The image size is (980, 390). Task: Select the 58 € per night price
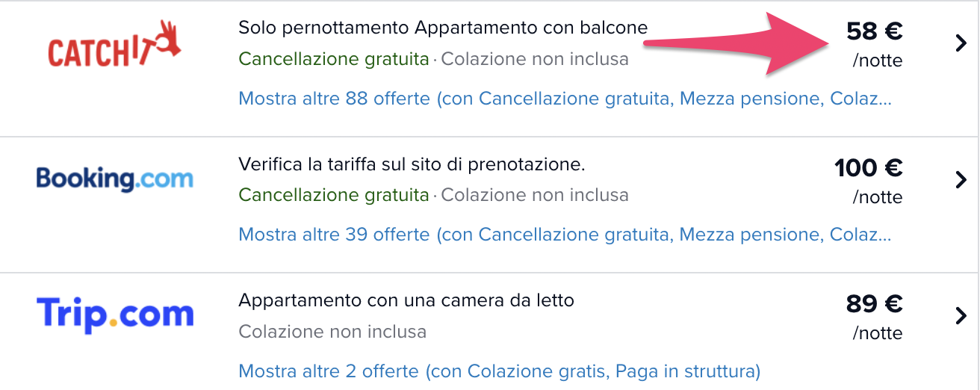[x=874, y=31]
